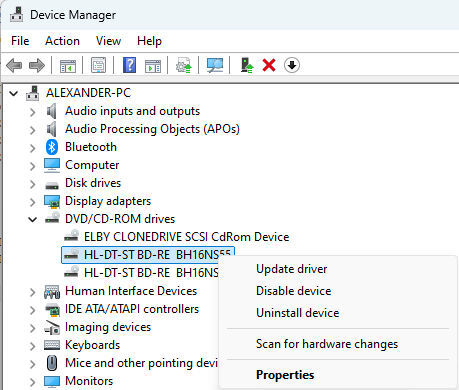Open the Action menu
Screen dimensions: 459x390
tap(62, 41)
